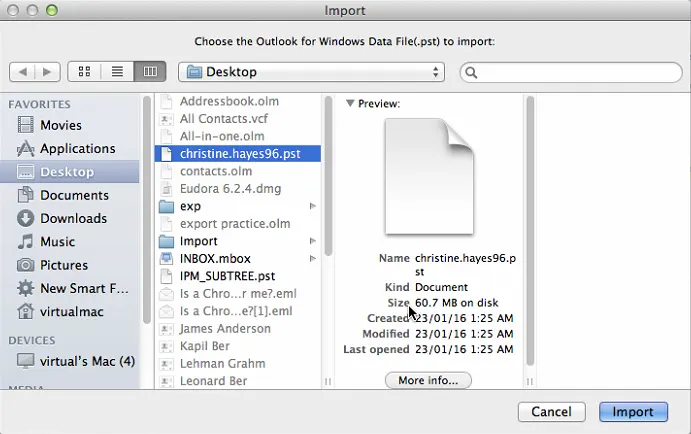Click the More info... button
691x434 pixels.
point(428,380)
